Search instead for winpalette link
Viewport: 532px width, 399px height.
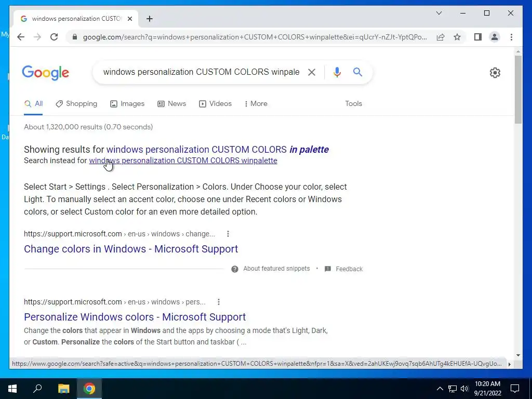coord(183,161)
